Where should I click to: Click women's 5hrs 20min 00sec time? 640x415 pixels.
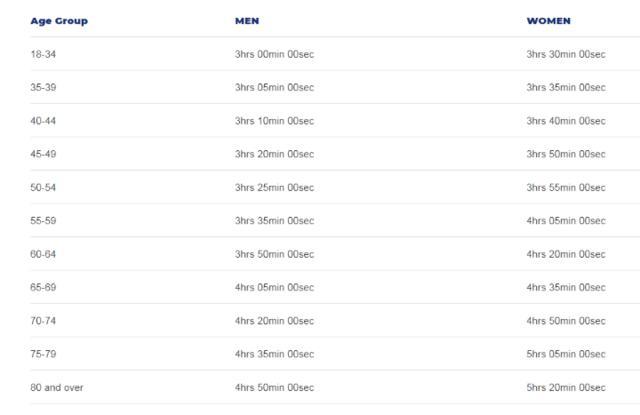tap(566, 387)
